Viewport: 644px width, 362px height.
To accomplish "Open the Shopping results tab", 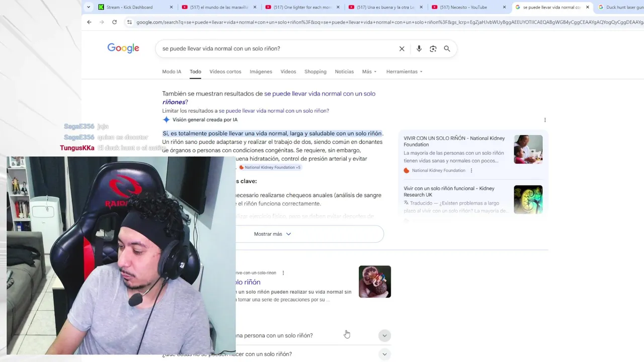I will pos(315,71).
